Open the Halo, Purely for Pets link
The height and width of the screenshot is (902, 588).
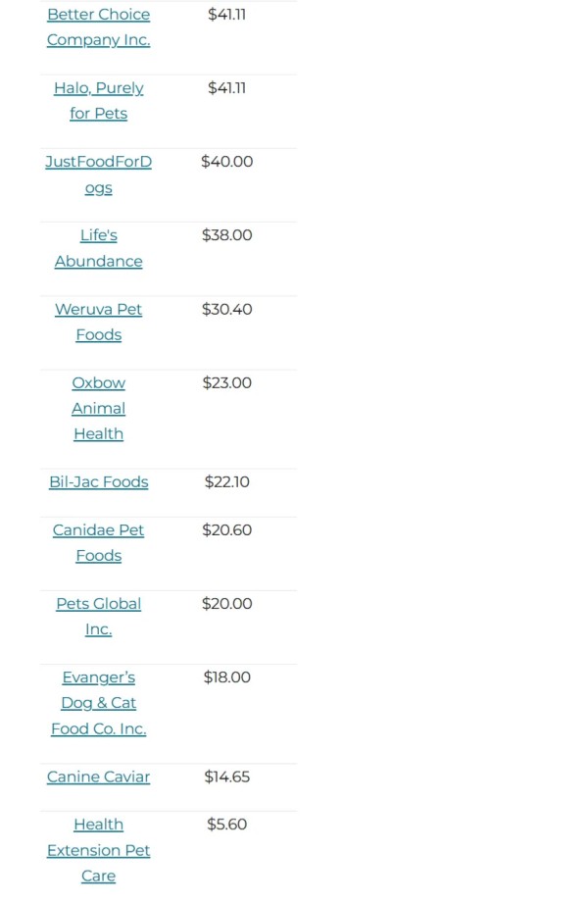pyautogui.click(x=98, y=101)
